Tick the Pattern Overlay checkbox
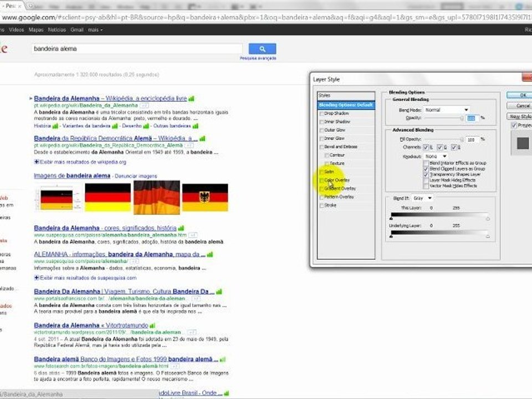The height and width of the screenshot is (399, 532). click(x=321, y=197)
